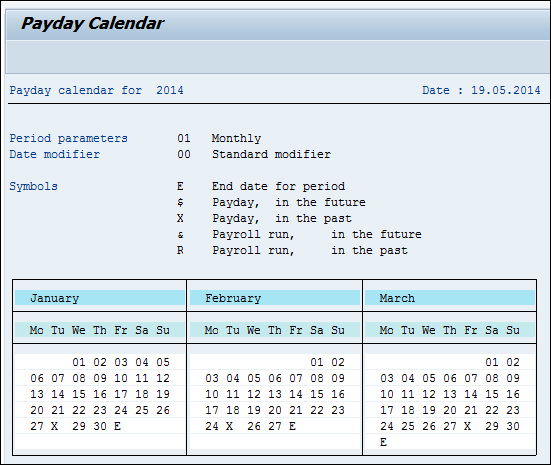
Task: Select the E period-end marker in January
Action: point(117,426)
